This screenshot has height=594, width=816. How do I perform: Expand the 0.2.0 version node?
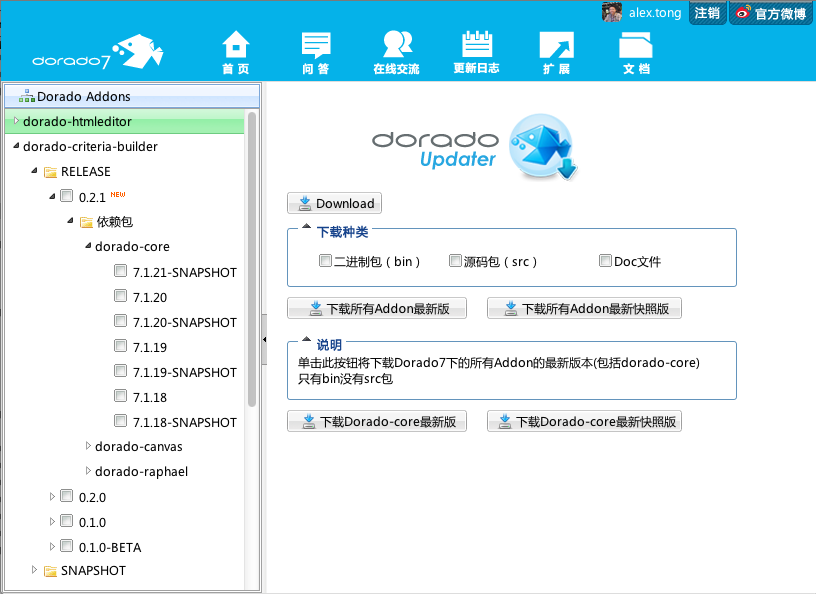[53, 496]
